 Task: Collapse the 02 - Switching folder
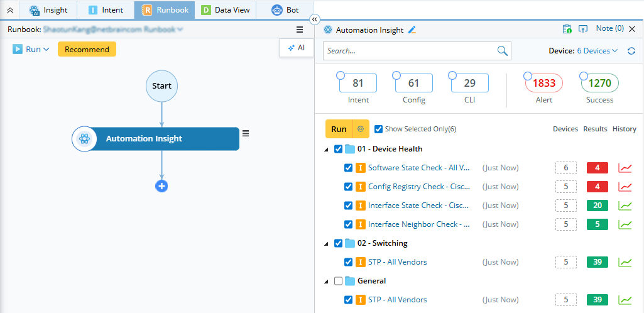point(326,244)
